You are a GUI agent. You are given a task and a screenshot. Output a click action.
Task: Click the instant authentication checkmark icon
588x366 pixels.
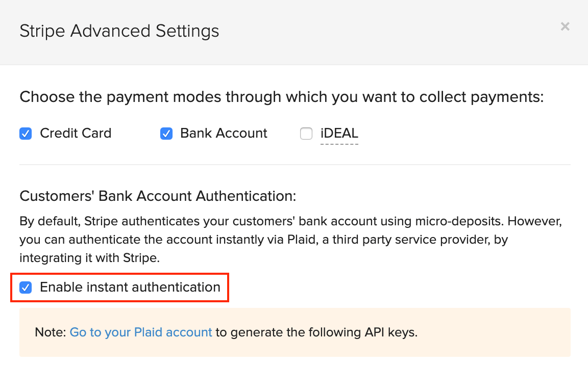[x=26, y=287]
